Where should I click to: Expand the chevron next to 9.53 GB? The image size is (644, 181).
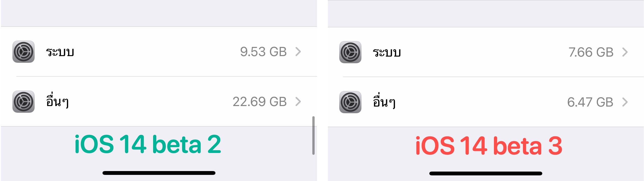[x=298, y=52]
